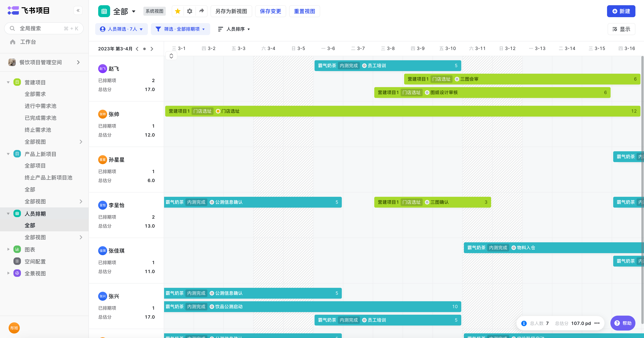Open the 全部 view title dropdown
The width and height of the screenshot is (644, 338).
click(133, 12)
